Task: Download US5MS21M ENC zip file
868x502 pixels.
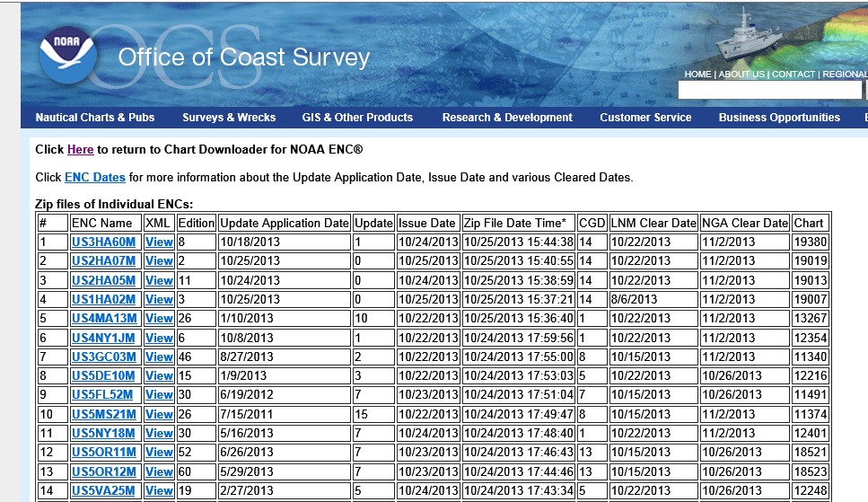Action: click(x=103, y=415)
